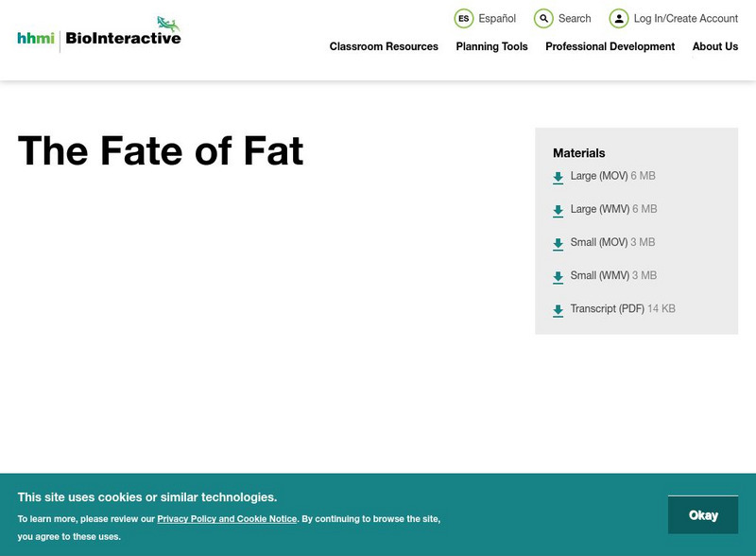This screenshot has height=556, width=756.
Task: Click the download icon beside Large (WMV)
Action: (x=558, y=210)
